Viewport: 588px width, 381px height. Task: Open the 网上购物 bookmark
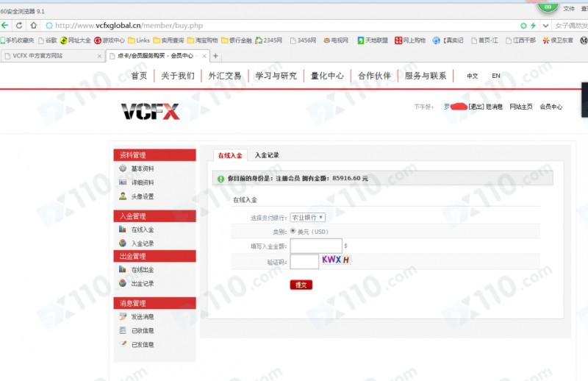coord(410,40)
